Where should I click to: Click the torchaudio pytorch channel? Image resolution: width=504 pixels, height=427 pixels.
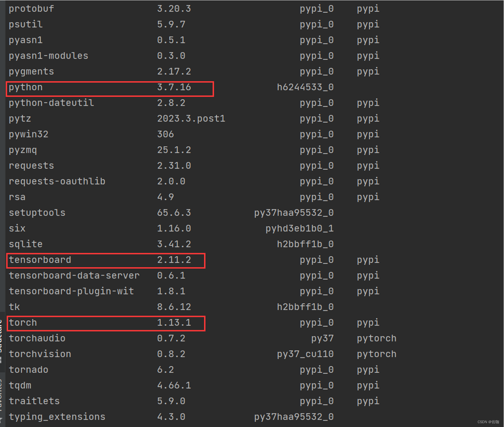tap(377, 338)
